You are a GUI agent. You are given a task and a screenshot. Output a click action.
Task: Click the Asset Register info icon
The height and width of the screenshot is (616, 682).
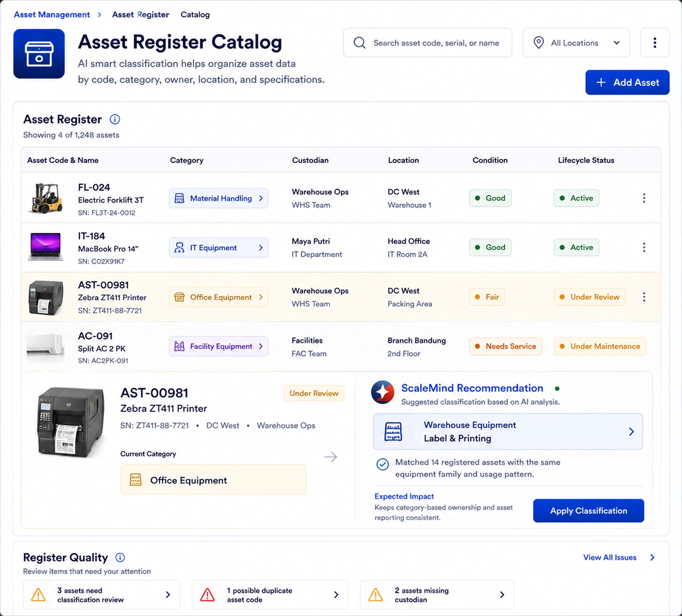(x=115, y=119)
